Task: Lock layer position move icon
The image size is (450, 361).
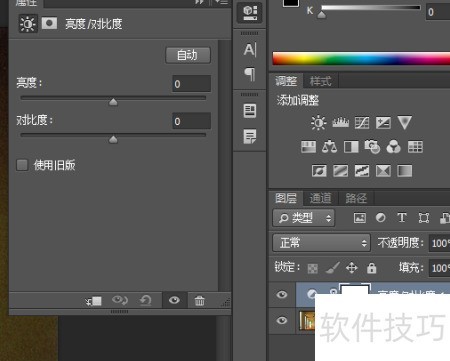Action: point(352,268)
